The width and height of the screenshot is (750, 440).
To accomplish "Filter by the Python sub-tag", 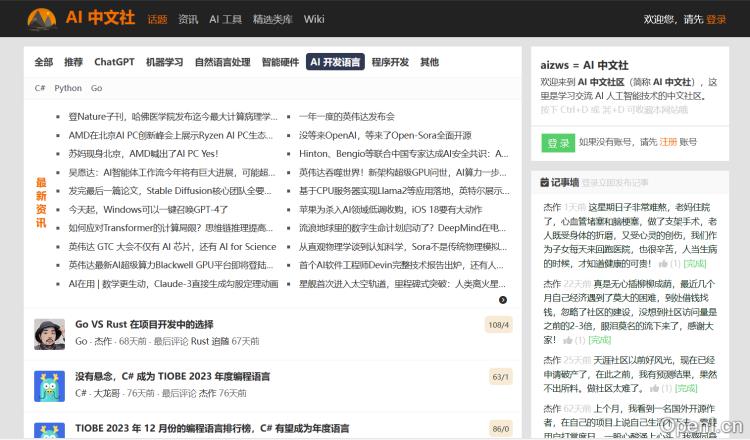I will (68, 88).
